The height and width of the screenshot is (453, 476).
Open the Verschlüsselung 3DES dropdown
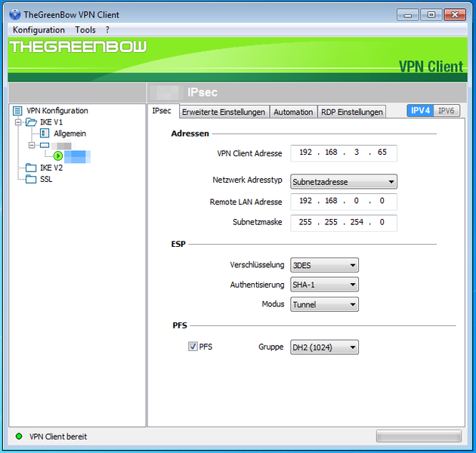(x=324, y=265)
